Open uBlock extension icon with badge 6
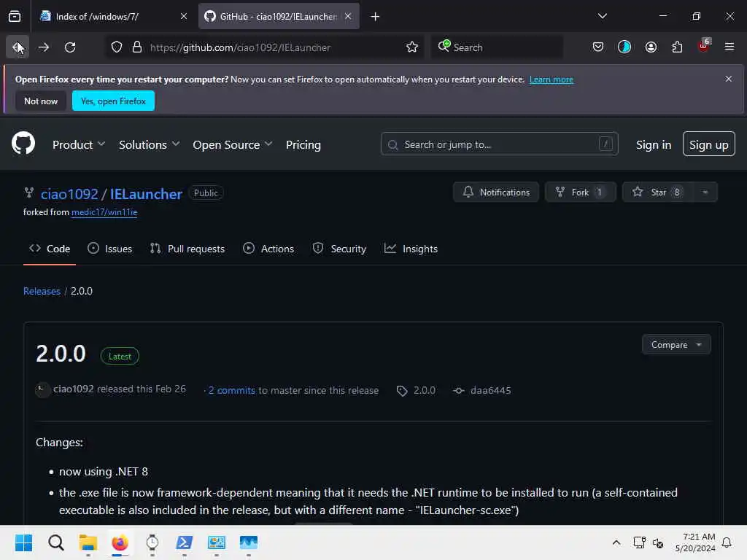The width and height of the screenshot is (747, 560). pyautogui.click(x=704, y=46)
